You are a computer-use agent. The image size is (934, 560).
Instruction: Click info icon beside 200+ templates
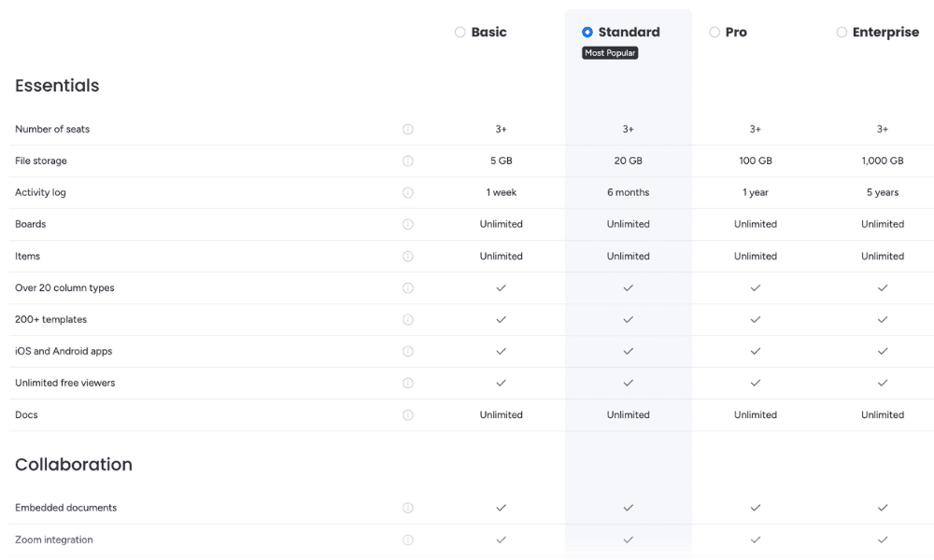[x=408, y=320]
